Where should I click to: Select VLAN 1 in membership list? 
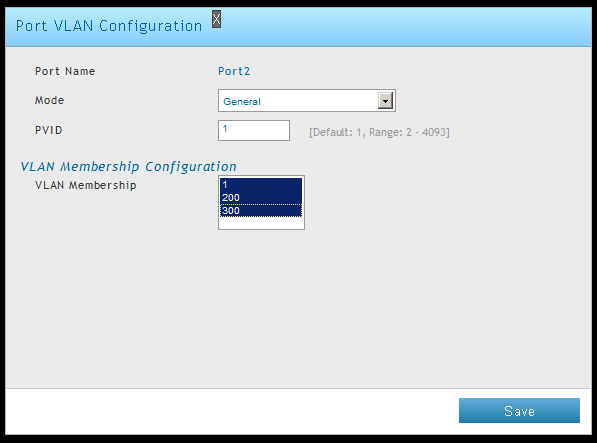coord(261,185)
